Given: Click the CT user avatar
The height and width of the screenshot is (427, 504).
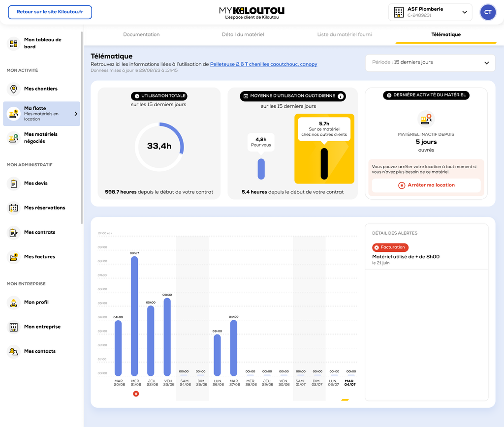Looking at the screenshot, I should [488, 12].
